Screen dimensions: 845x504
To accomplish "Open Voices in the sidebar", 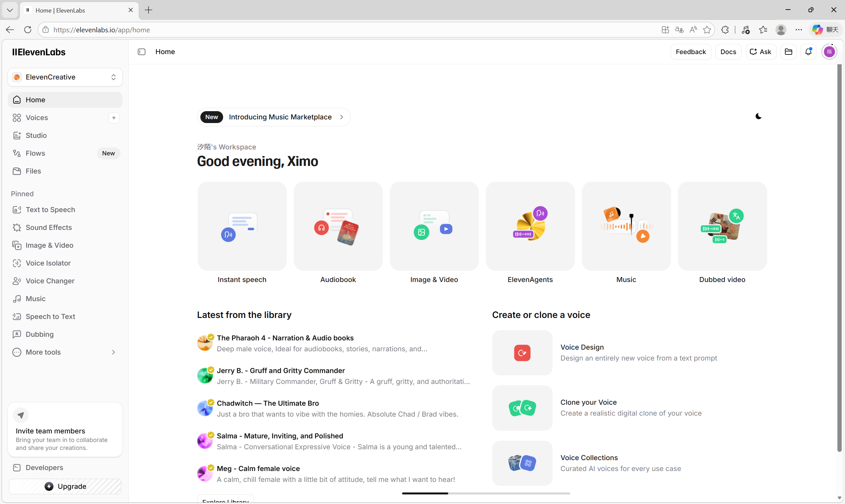I will point(58,118).
